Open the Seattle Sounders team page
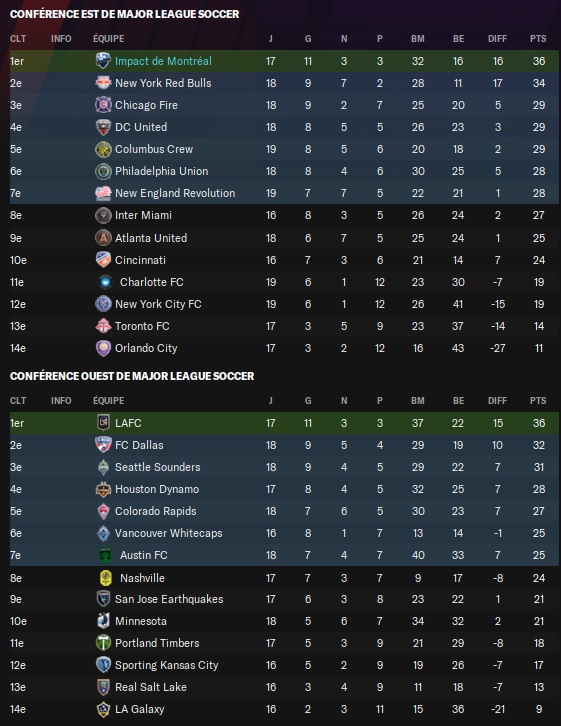561x726 pixels. (x=157, y=467)
